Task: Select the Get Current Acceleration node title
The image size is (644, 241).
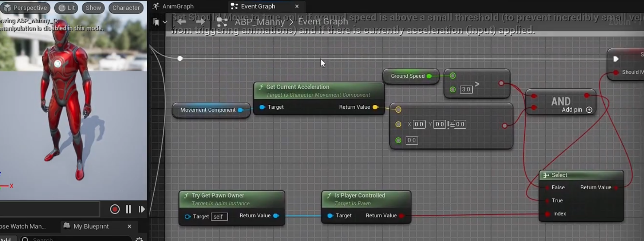Action: click(x=297, y=87)
